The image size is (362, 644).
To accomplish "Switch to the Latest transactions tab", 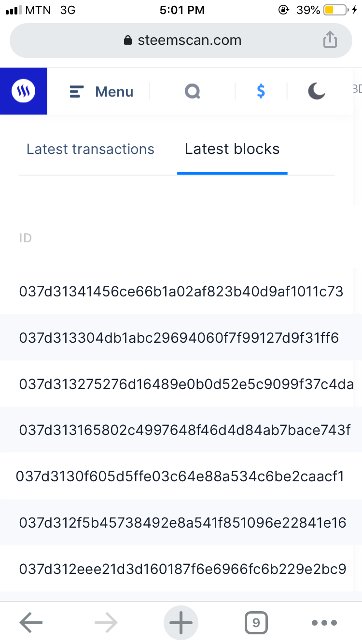I will (90, 149).
